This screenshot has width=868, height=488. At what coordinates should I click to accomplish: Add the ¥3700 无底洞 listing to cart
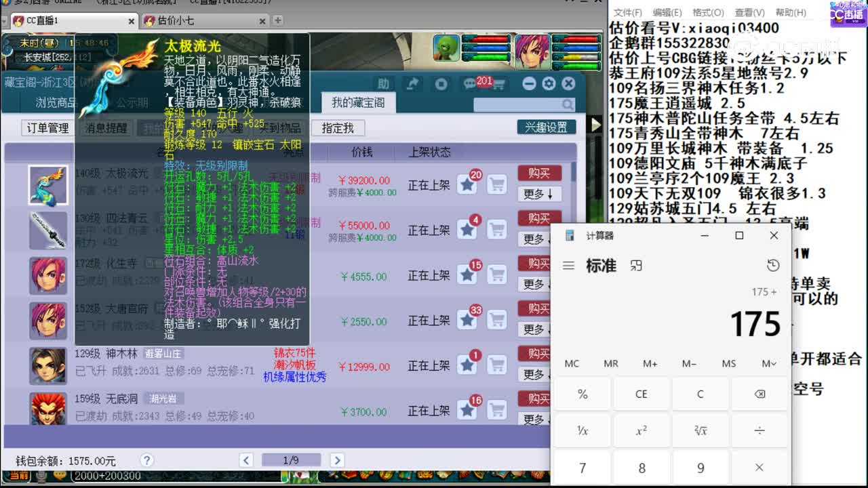click(497, 411)
